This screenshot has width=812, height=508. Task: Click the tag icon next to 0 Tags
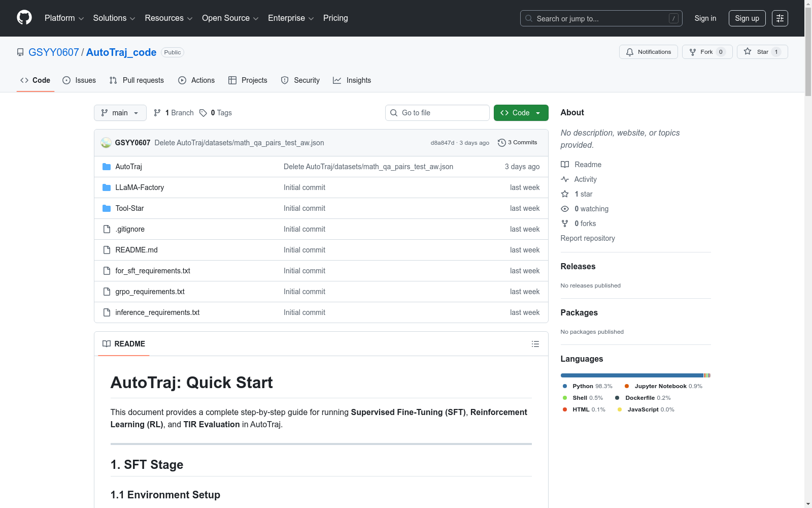point(203,113)
